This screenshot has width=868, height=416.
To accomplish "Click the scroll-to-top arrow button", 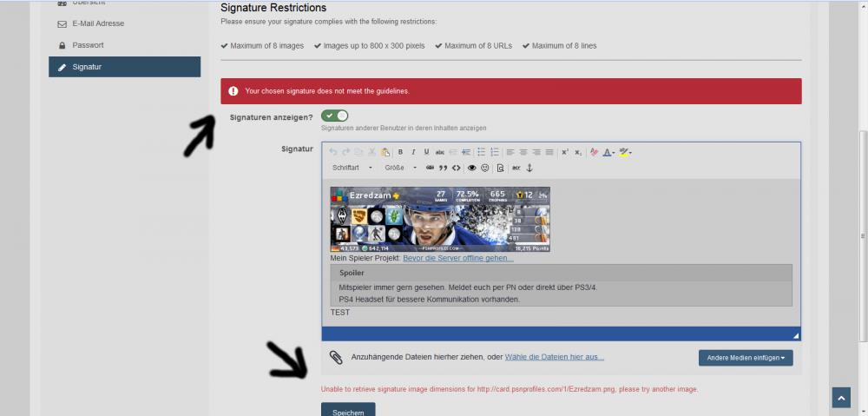I will pos(841,397).
